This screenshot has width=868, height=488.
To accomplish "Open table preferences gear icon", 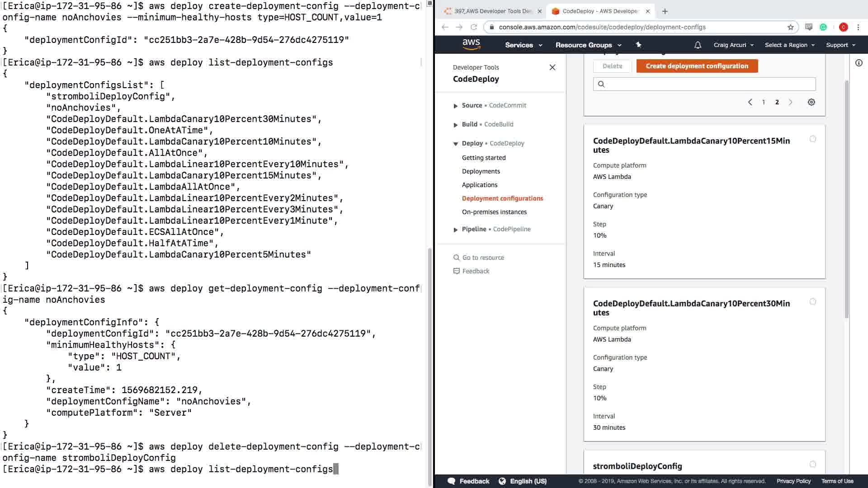I will [811, 102].
